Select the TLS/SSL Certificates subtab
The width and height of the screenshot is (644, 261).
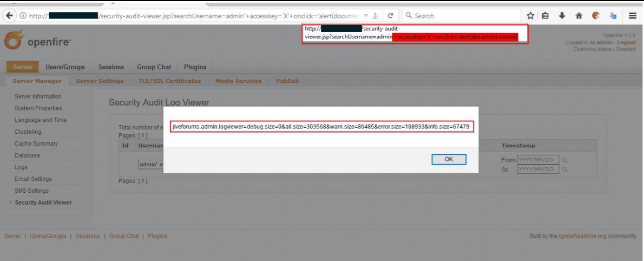click(x=169, y=81)
